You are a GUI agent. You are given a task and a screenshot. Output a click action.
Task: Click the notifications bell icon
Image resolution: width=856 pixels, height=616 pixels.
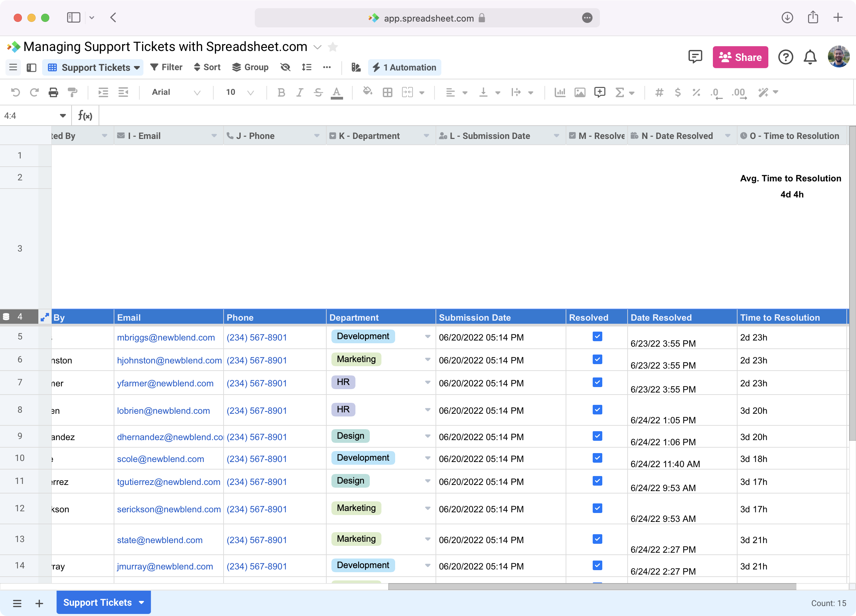pos(809,57)
